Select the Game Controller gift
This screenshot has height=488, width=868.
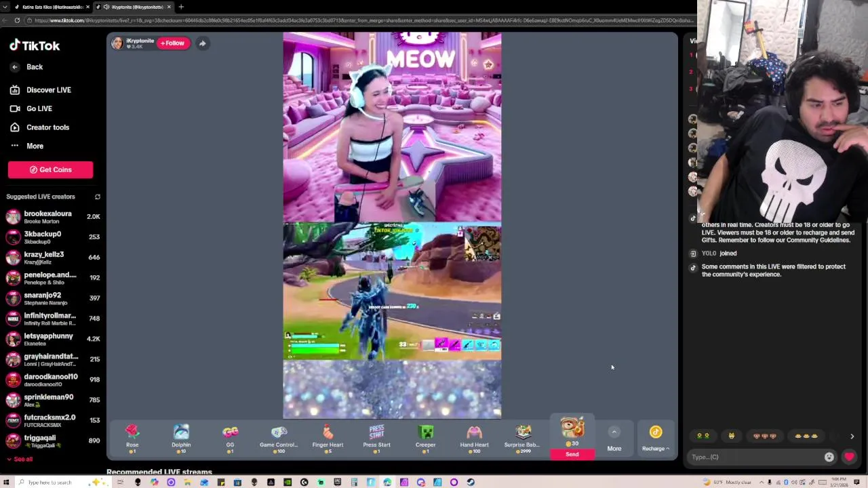279,438
